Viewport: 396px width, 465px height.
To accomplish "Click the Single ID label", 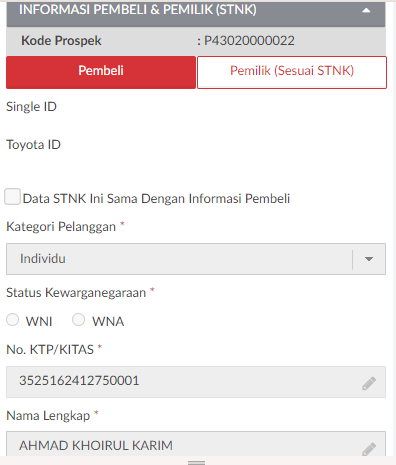I will tap(31, 107).
